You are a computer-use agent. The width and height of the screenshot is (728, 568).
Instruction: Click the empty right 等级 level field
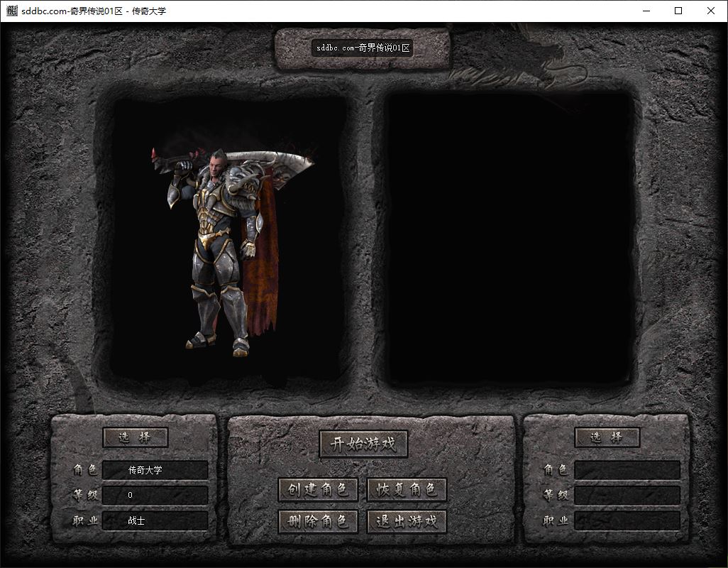(x=627, y=495)
